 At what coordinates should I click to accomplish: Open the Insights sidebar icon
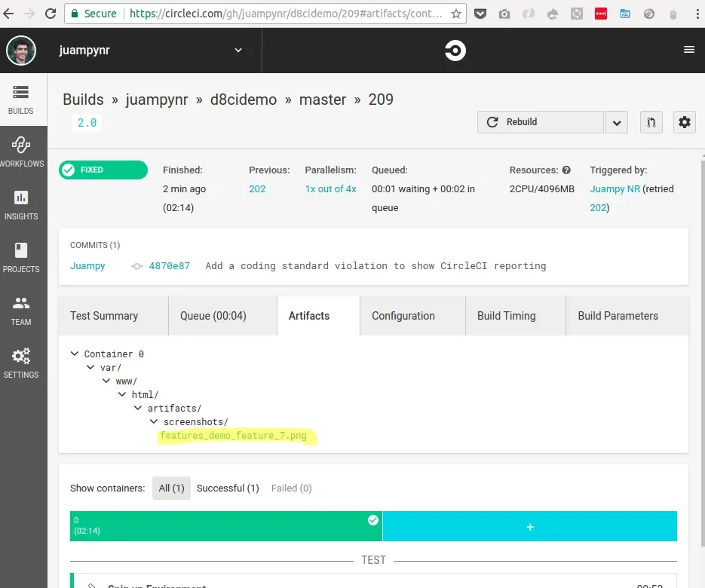point(20,198)
